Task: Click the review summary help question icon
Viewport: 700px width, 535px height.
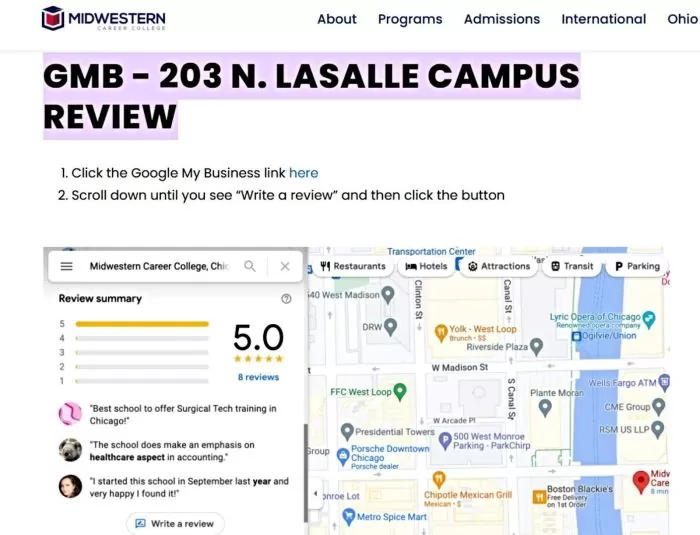Action: coord(287,299)
